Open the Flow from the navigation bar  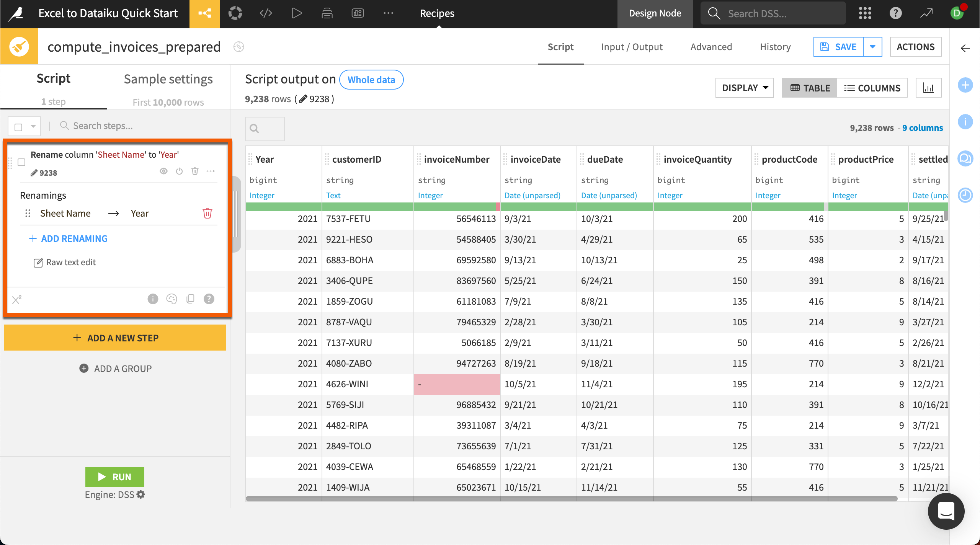click(x=205, y=13)
